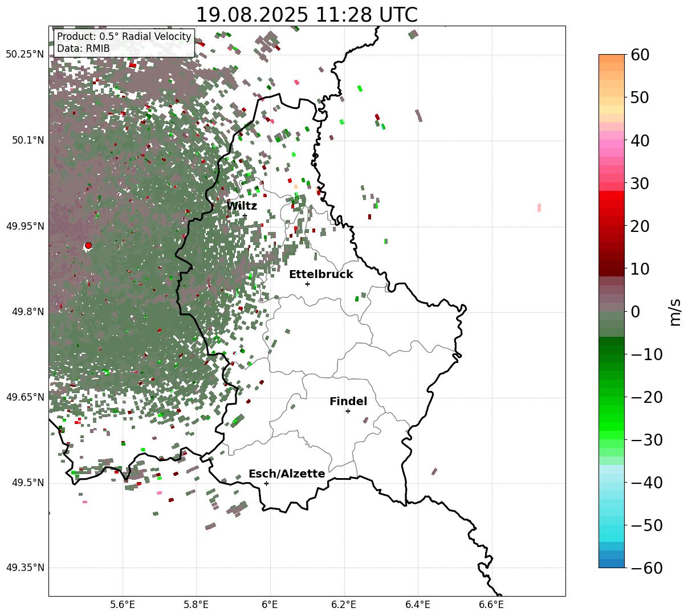688x616 pixels.
Task: Click the colorbar −30 tick label
Action: tap(646, 439)
